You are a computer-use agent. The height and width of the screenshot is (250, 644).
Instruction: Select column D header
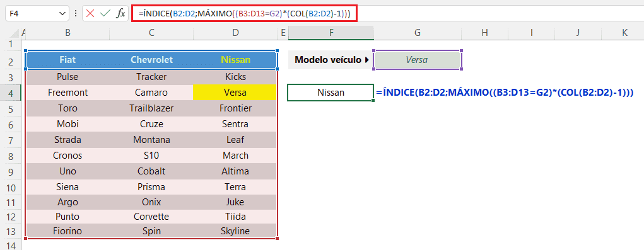(x=235, y=33)
